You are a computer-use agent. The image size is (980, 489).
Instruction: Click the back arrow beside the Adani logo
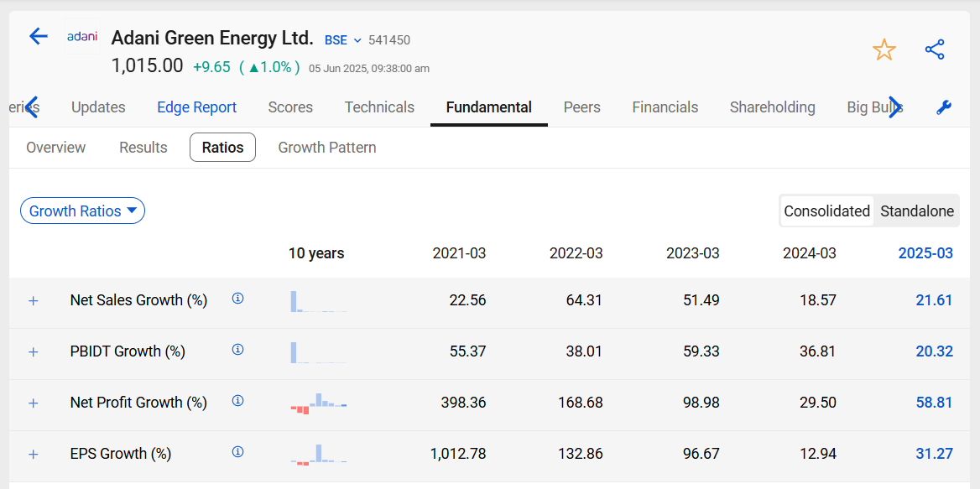point(39,36)
